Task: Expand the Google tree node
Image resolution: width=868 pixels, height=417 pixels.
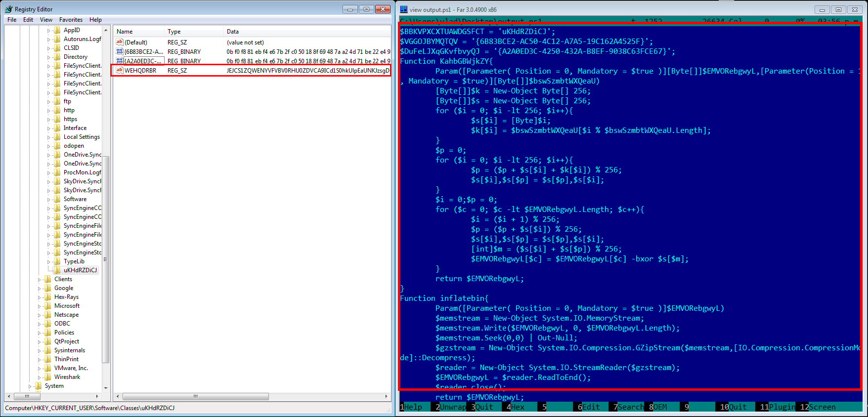Action: click(x=40, y=289)
